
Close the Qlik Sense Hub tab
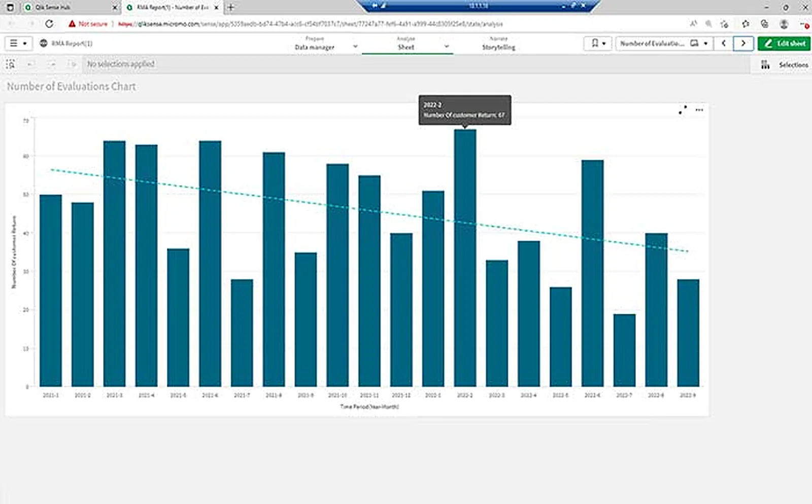tap(114, 7)
